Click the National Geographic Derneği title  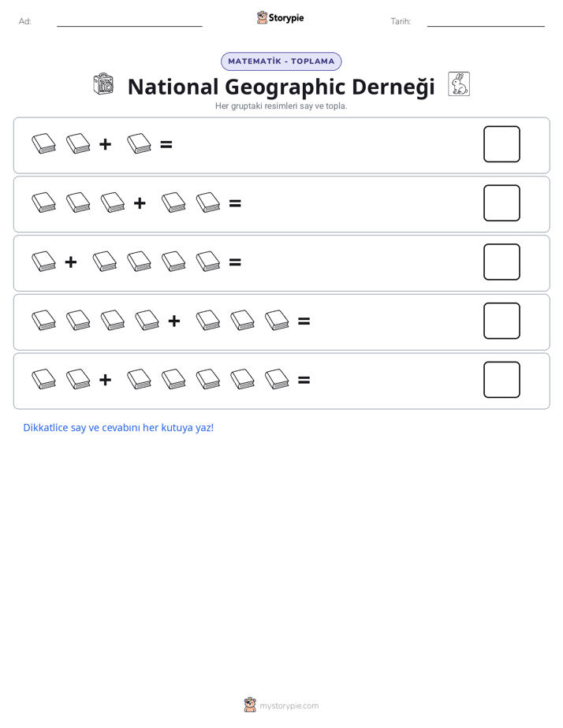[281, 87]
